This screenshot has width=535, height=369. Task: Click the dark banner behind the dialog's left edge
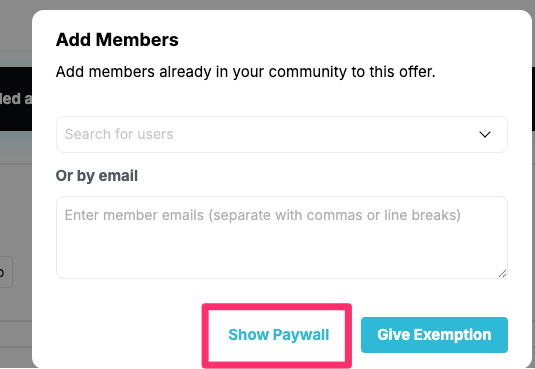[16, 99]
